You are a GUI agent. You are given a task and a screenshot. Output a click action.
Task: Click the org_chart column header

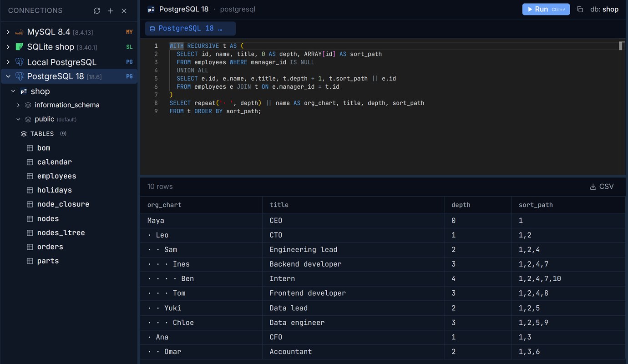click(201, 205)
